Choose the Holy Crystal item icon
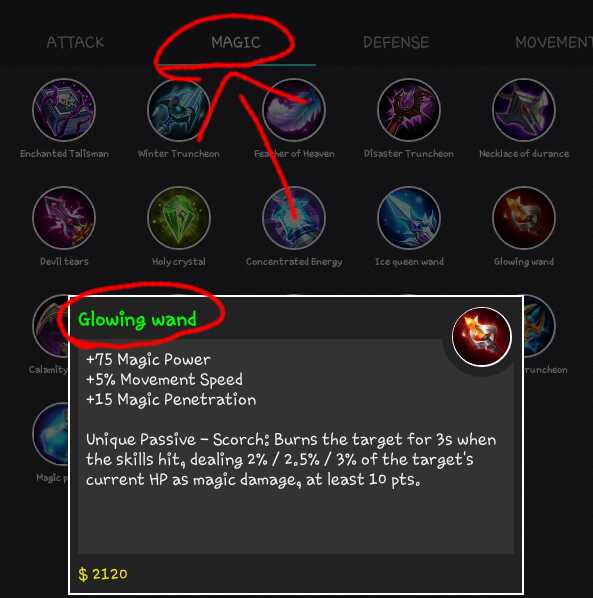The height and width of the screenshot is (598, 593). [x=179, y=218]
